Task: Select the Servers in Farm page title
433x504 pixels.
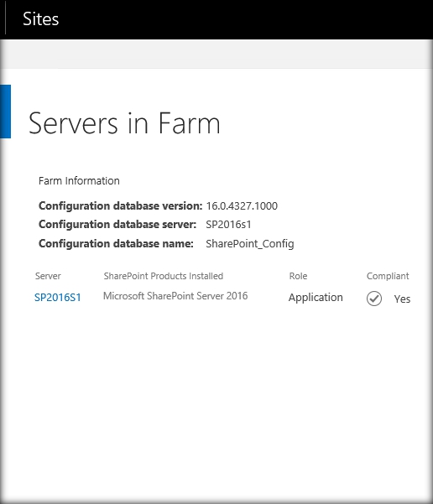Action: click(x=124, y=123)
